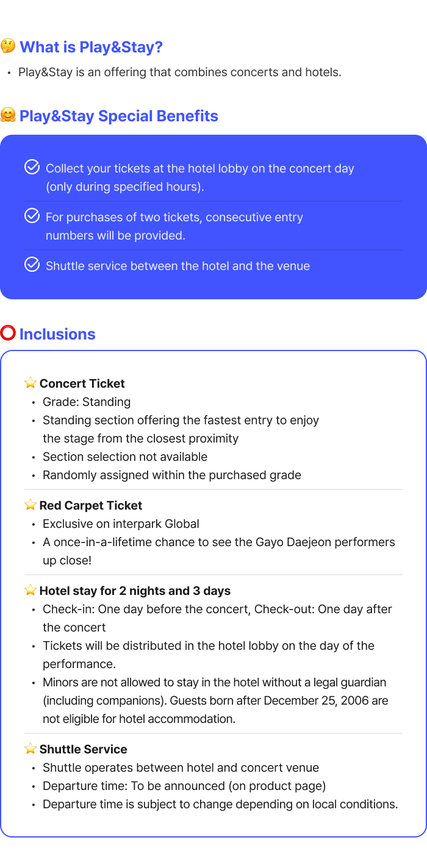
Task: Click checkmark for consecutive entry numbers
Action: [x=32, y=216]
